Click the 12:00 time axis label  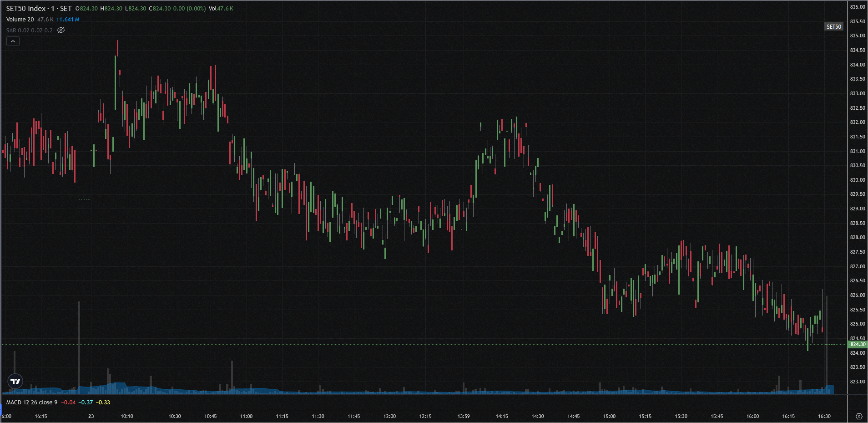[x=389, y=416]
